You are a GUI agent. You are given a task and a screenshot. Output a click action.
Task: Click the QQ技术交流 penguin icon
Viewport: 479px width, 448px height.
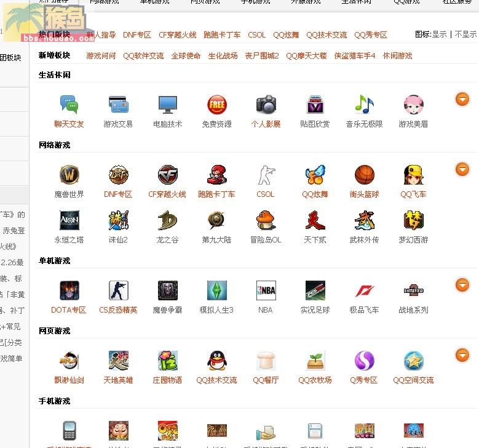pyautogui.click(x=217, y=360)
